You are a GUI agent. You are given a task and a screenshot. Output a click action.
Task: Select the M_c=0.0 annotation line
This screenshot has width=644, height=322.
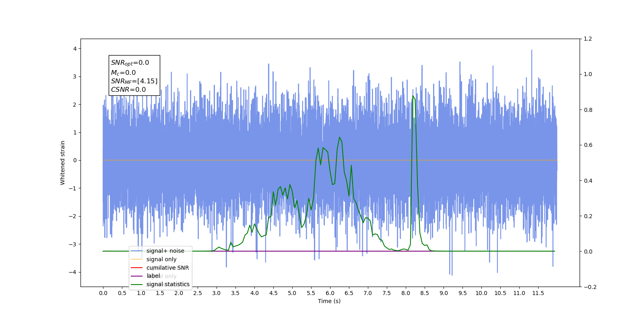pos(123,72)
